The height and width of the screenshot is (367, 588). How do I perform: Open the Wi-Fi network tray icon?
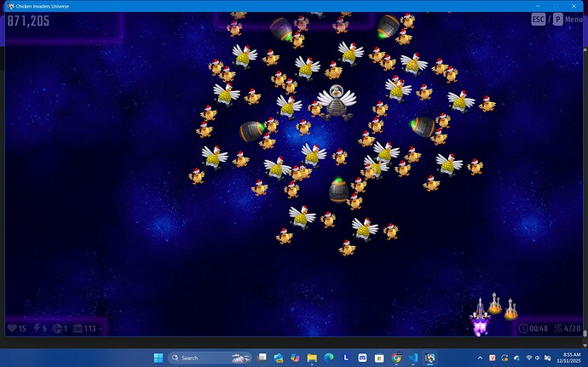click(529, 358)
